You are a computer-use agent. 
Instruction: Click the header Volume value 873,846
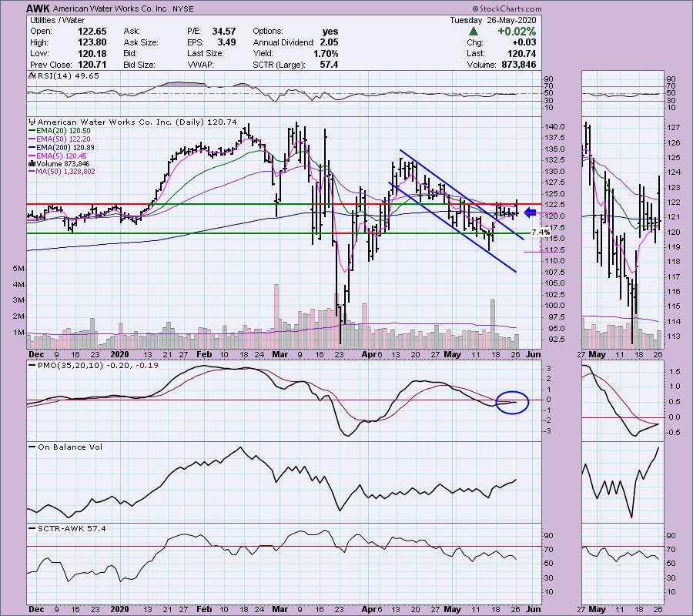pos(518,65)
